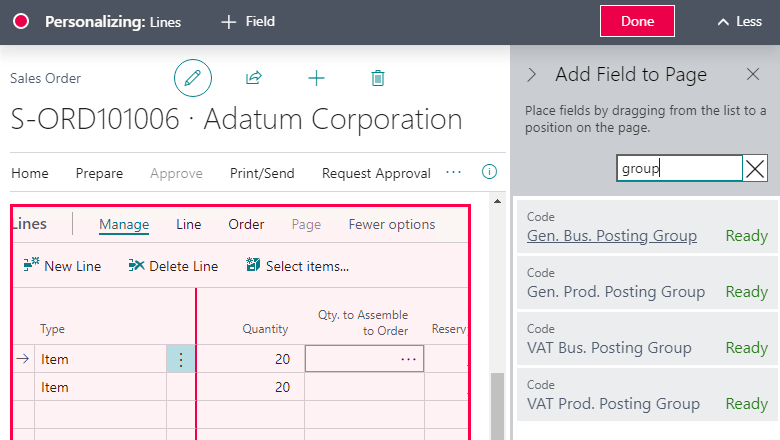Add a Field from the top bar
The width and height of the screenshot is (780, 440).
point(248,21)
